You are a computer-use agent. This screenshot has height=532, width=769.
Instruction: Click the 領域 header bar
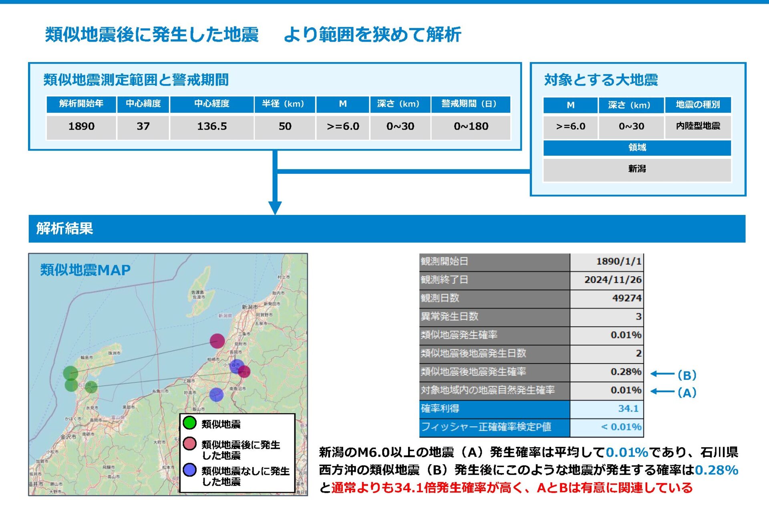(x=637, y=148)
